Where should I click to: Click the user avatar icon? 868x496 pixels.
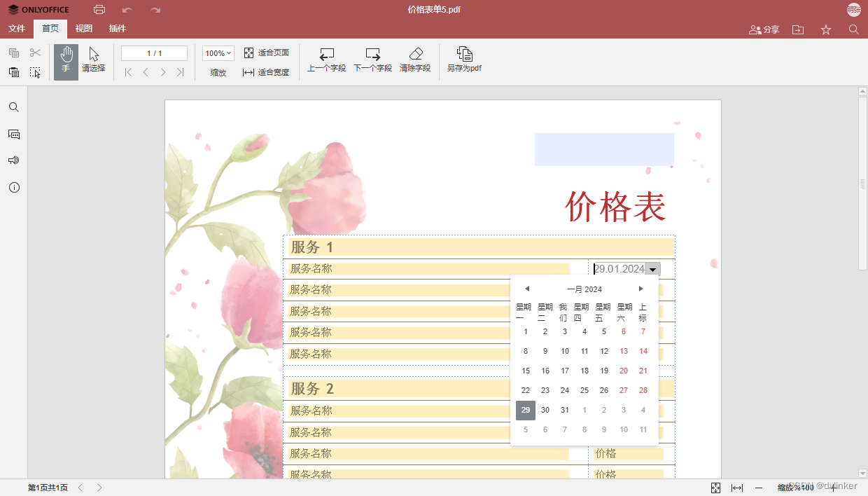coord(854,10)
